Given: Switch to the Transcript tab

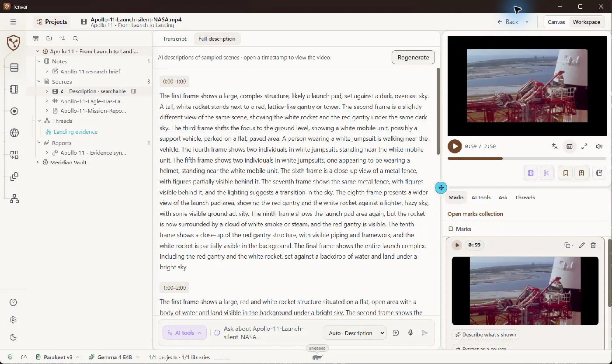Looking at the screenshot, I should pos(175,38).
